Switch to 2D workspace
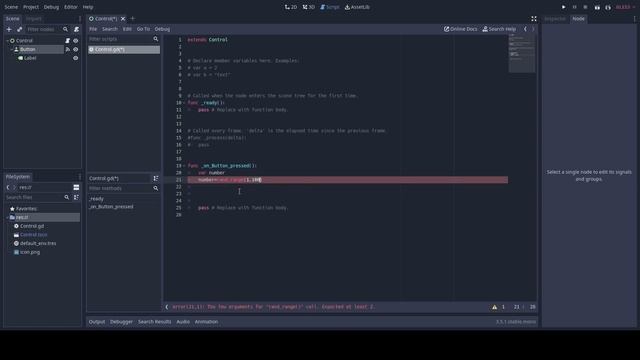The height and width of the screenshot is (360, 640). click(x=291, y=7)
